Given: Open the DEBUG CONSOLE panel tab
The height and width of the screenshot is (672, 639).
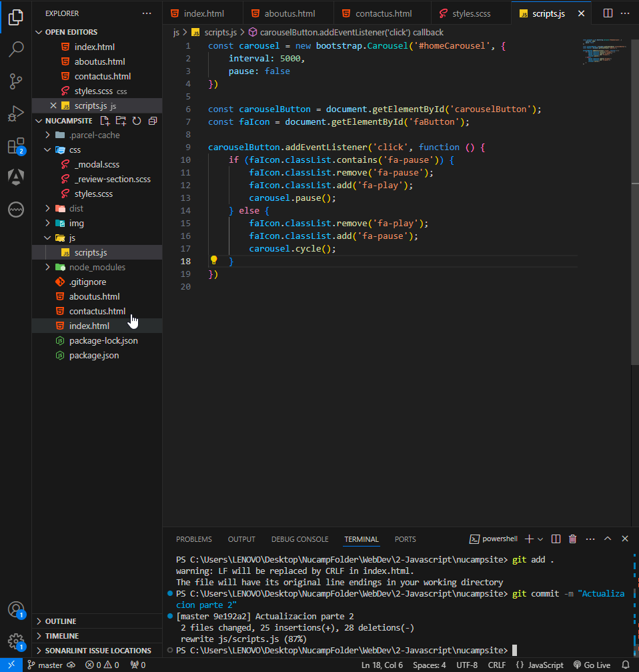Looking at the screenshot, I should (299, 539).
